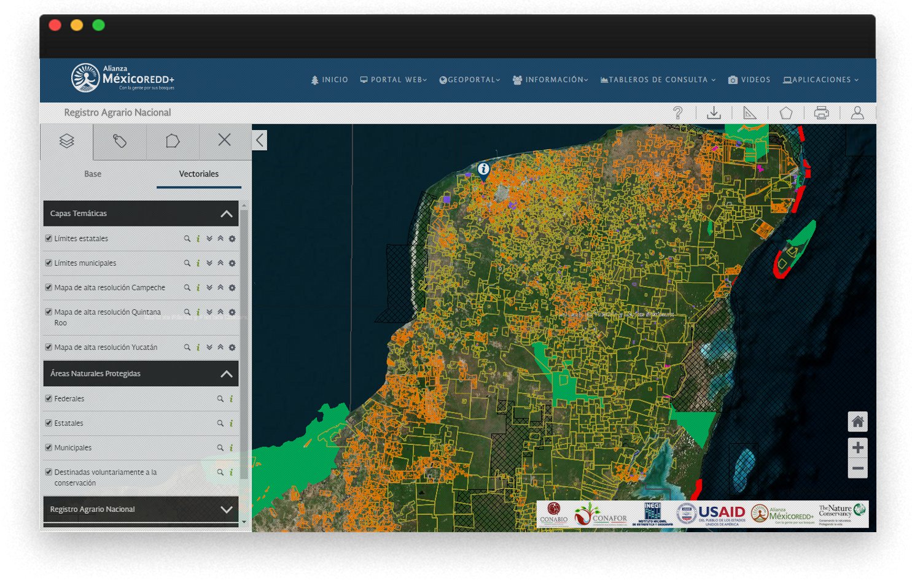
Task: Click the print map icon
Action: click(x=821, y=113)
